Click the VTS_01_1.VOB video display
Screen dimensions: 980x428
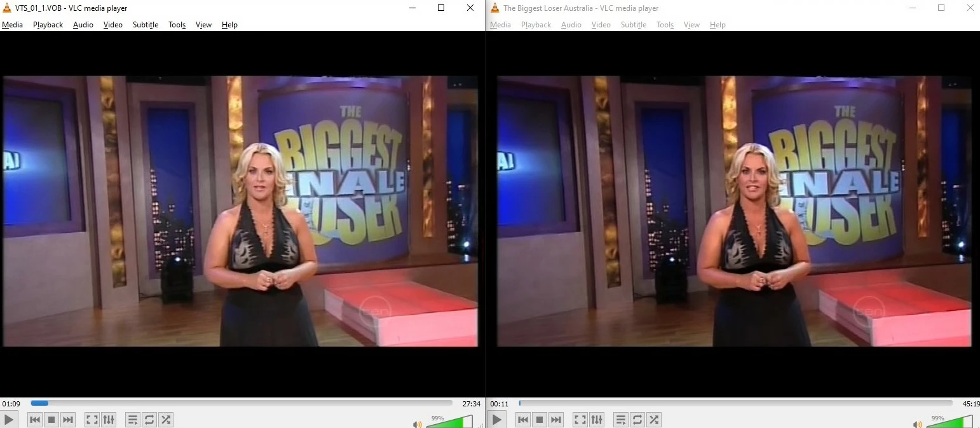tap(241, 211)
